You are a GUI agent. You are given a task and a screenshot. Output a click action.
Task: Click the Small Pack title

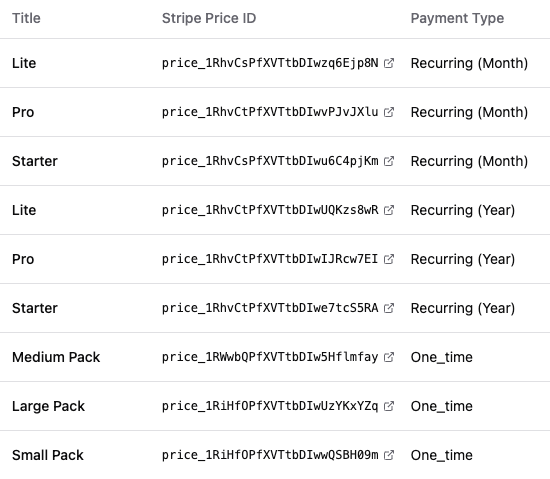tap(48, 455)
